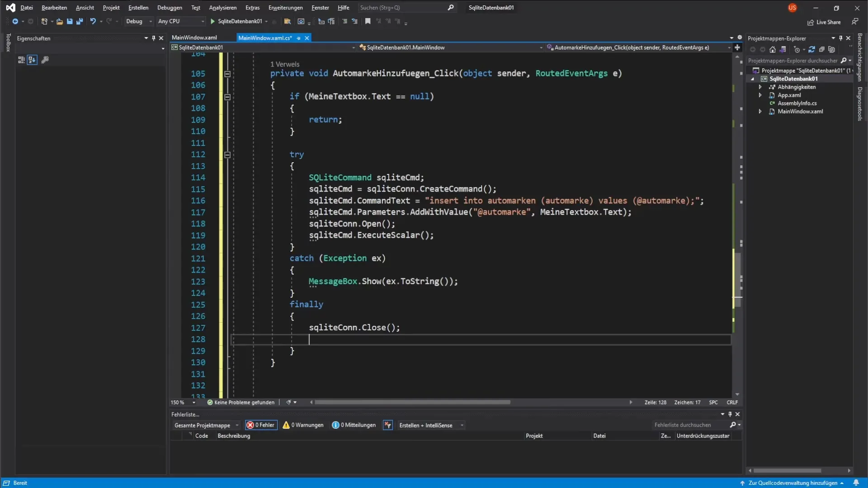Click the uncomment selected lines icon
This screenshot has height=488, width=868.
(355, 21)
